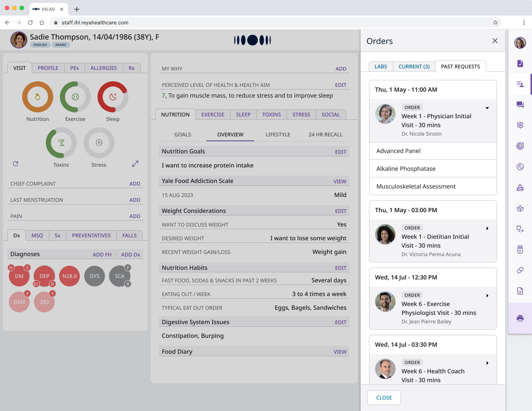Screen dimensions: 532x411
Task: Expand the Week 1 Dietitian Initial Visit order
Action: coord(487,228)
